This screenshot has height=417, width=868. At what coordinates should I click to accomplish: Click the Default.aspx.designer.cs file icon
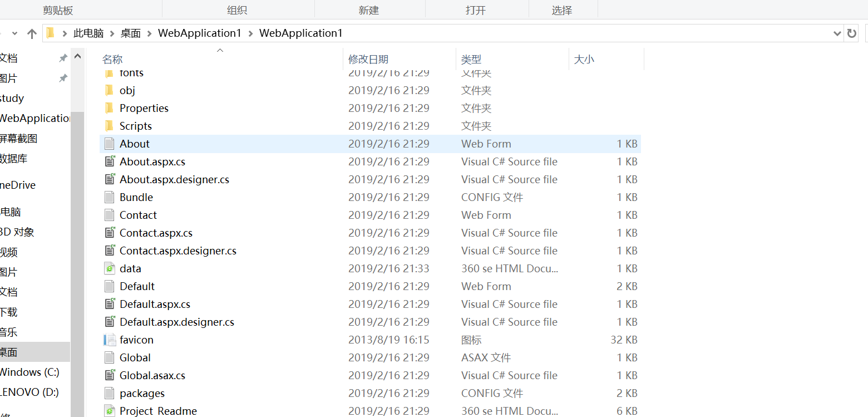[x=110, y=322]
